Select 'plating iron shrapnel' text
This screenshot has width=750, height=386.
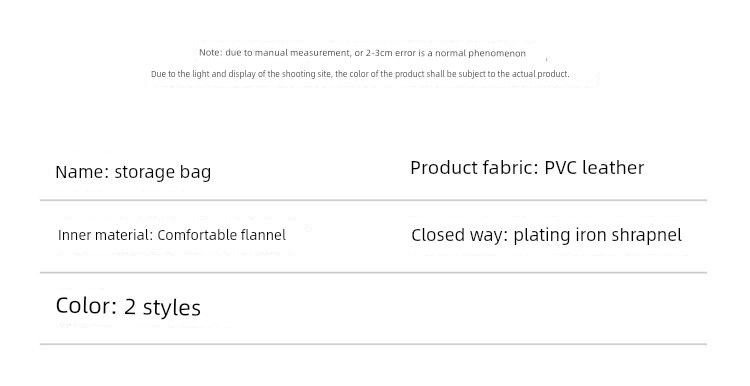(x=597, y=235)
